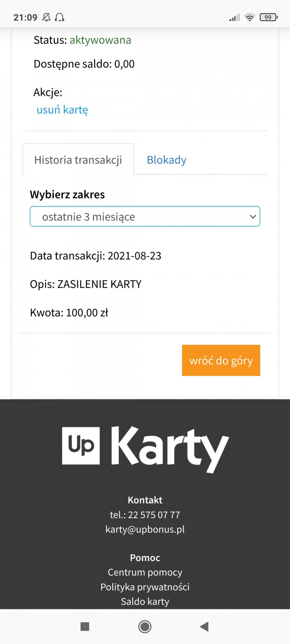
Task: Tap the contact phone number 22 575 07 77
Action: point(154,515)
